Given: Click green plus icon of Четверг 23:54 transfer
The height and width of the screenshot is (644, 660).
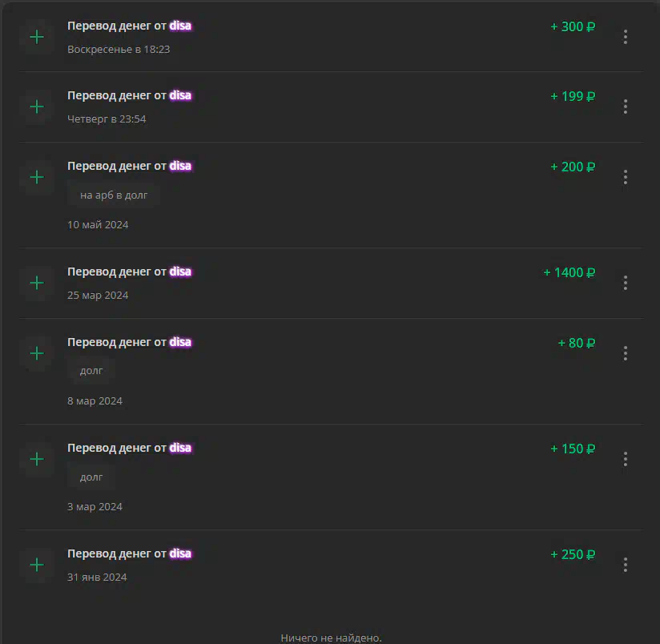Looking at the screenshot, I should pyautogui.click(x=37, y=107).
